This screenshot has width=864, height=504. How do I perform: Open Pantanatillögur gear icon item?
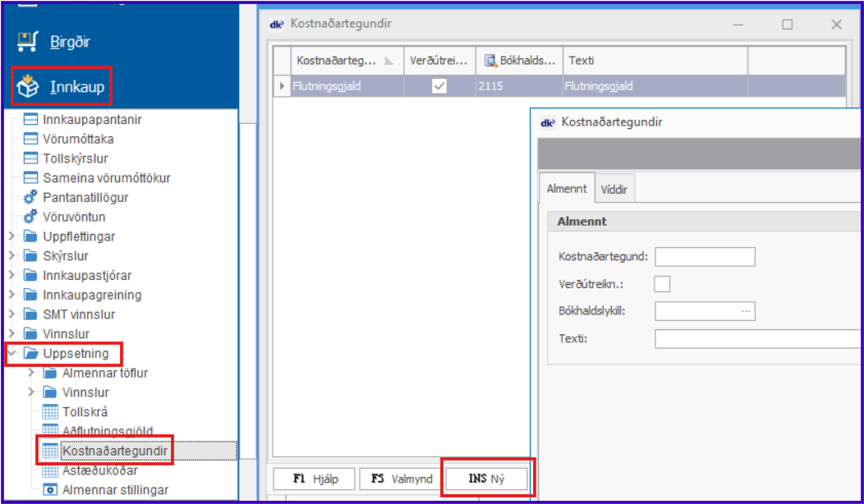(30, 198)
